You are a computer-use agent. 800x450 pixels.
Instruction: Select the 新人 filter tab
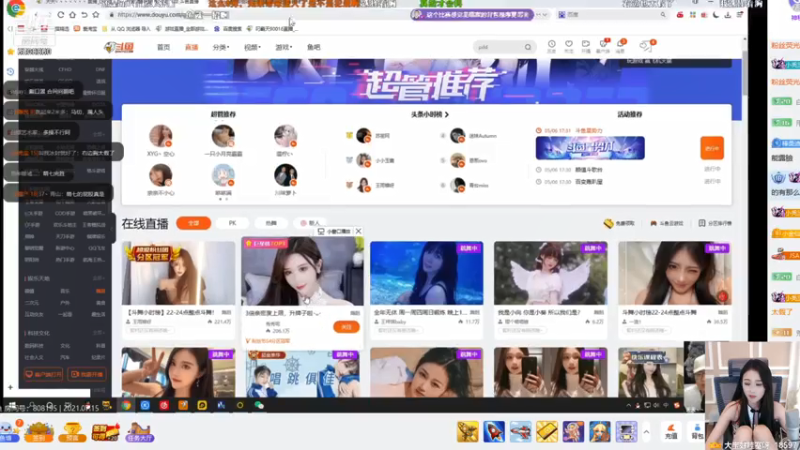(310, 223)
